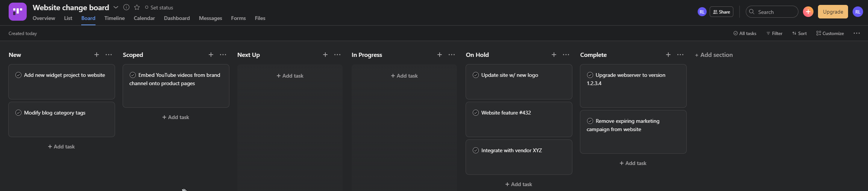Star the Website change board project
Screen dimensions: 868x191
[137, 8]
